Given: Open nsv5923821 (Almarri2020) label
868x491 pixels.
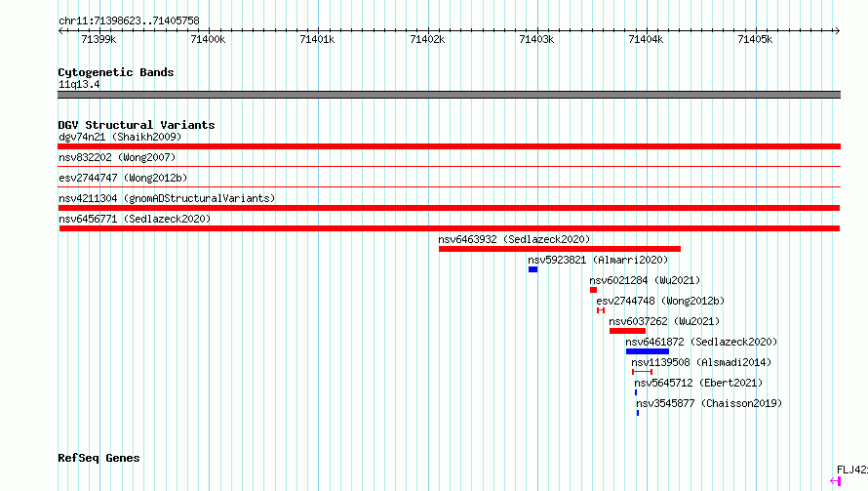Looking at the screenshot, I should pos(598,260).
